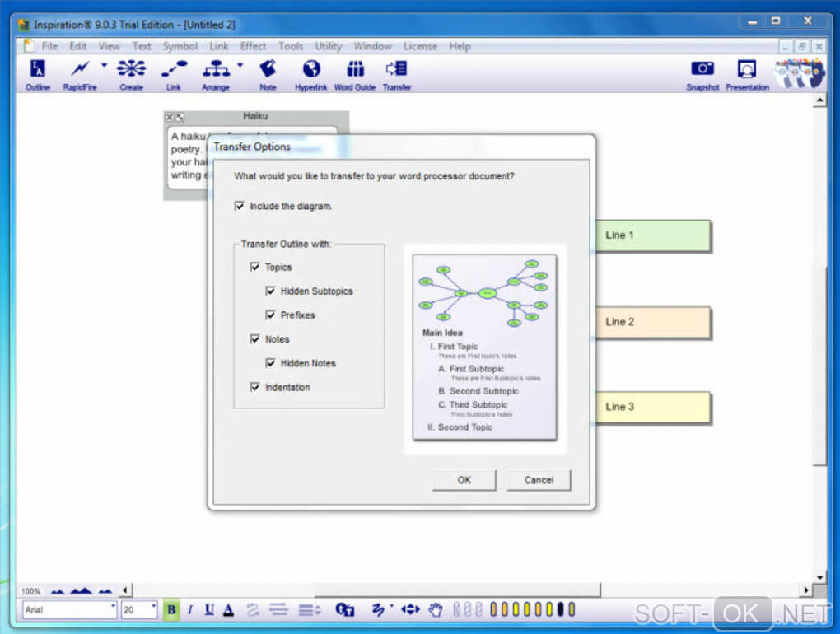Open the Edit menu
The height and width of the screenshot is (634, 840).
pyautogui.click(x=77, y=47)
